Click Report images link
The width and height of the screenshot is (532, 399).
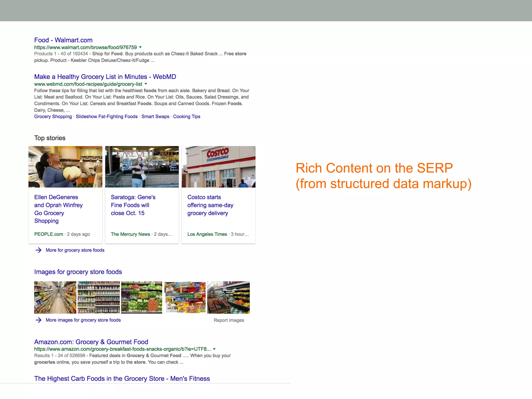coord(229,320)
